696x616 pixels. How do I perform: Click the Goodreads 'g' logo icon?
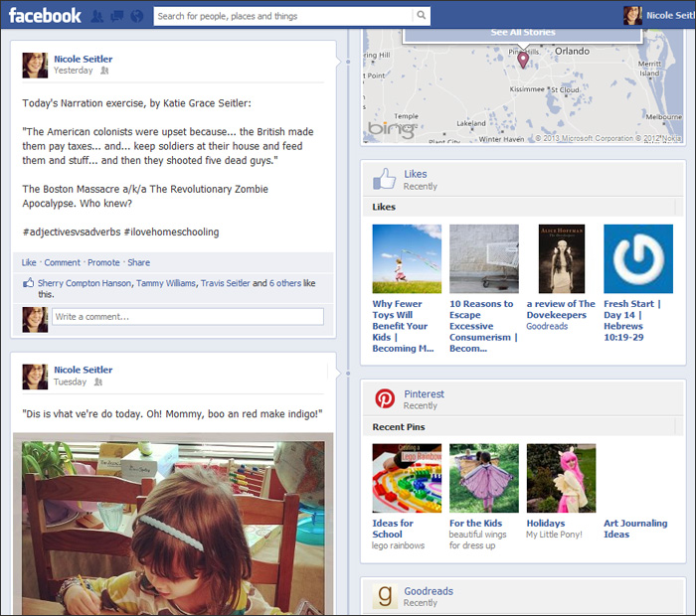[x=385, y=596]
